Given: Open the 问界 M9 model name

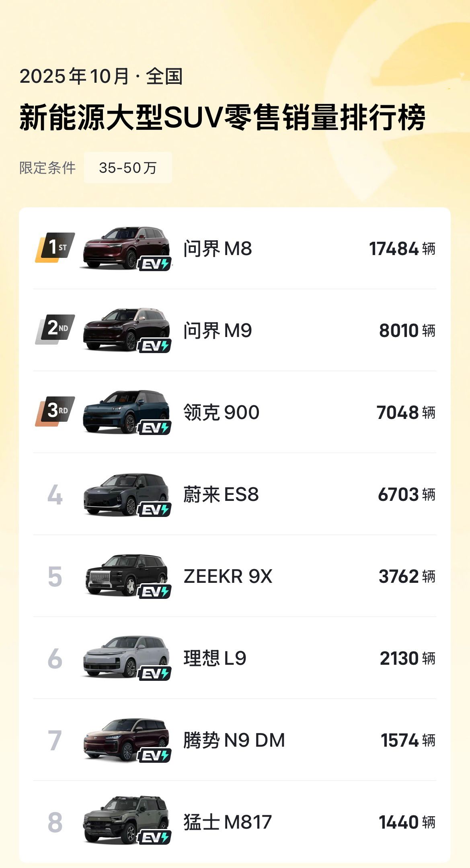Looking at the screenshot, I should (218, 331).
